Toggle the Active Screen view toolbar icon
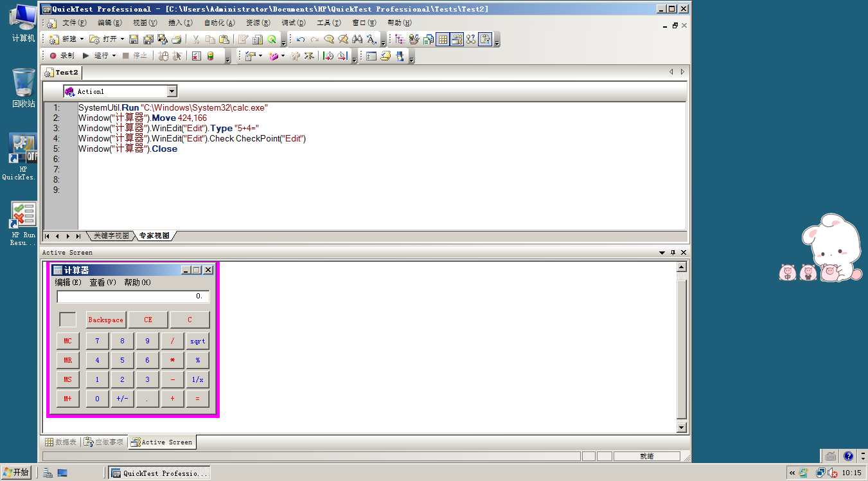Image resolution: width=868 pixels, height=481 pixels. tap(457, 39)
